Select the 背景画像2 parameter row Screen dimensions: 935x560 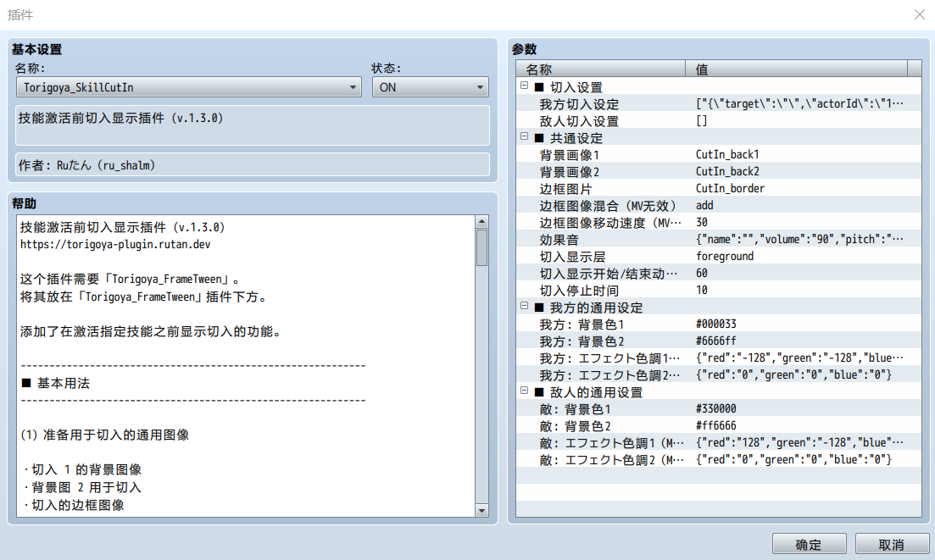(719, 172)
